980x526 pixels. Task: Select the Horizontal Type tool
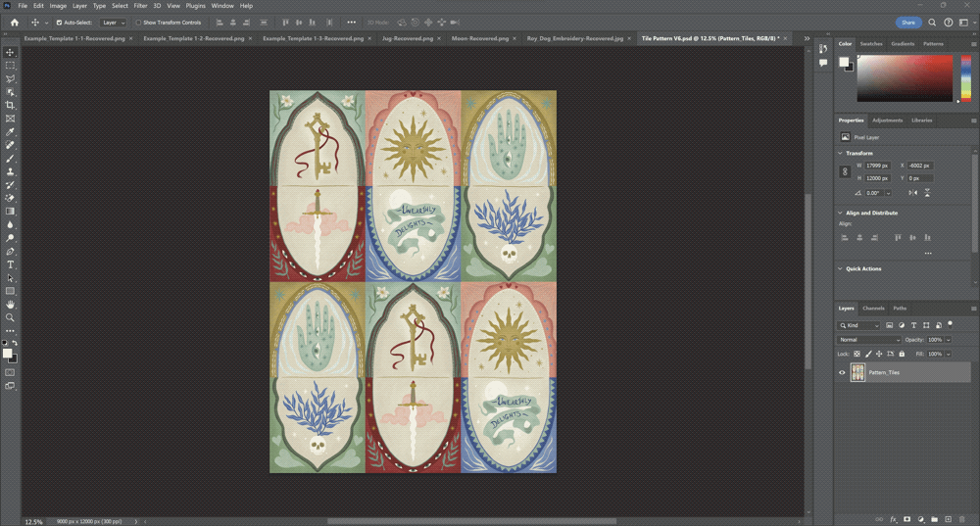10,264
